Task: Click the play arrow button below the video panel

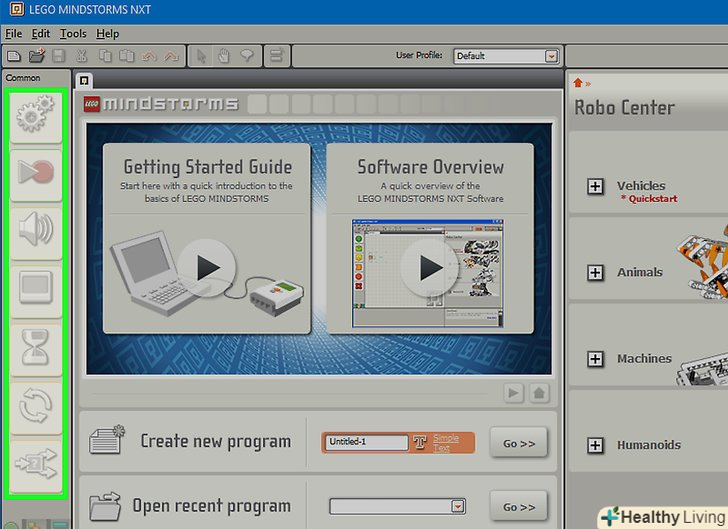Action: pyautogui.click(x=514, y=393)
